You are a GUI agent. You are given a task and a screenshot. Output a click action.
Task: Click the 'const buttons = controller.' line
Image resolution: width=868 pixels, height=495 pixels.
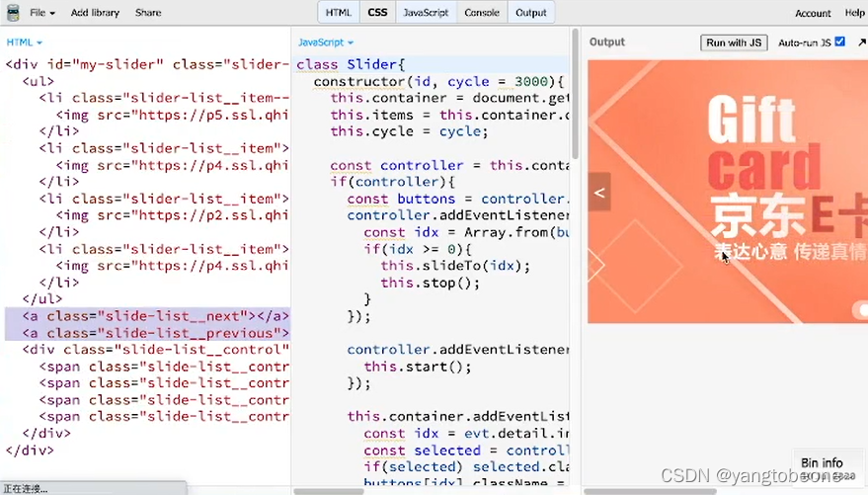[458, 199]
